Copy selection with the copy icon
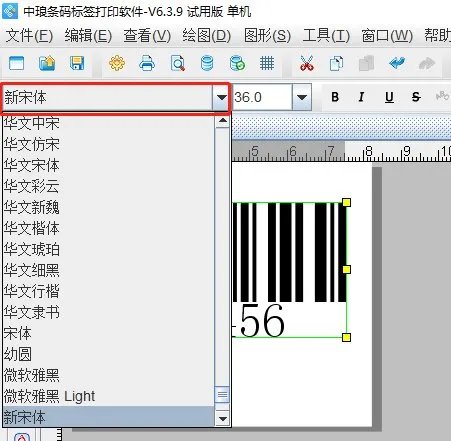The width and height of the screenshot is (451, 441). (336, 63)
